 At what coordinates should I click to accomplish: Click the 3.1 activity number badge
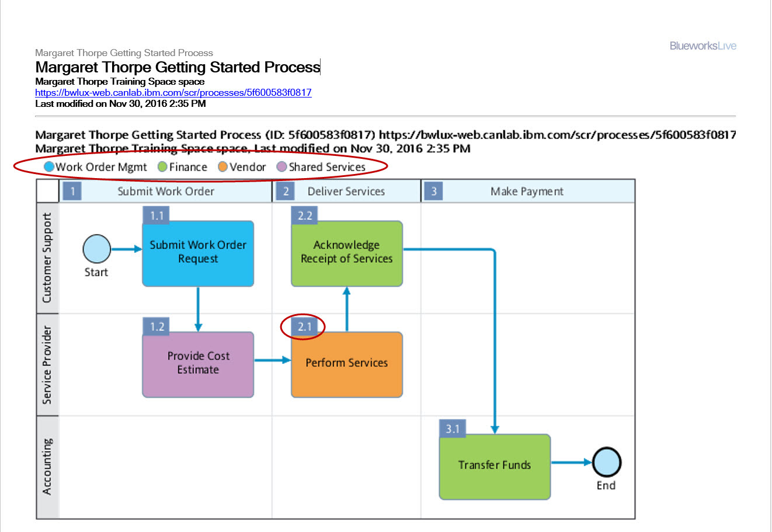[453, 429]
